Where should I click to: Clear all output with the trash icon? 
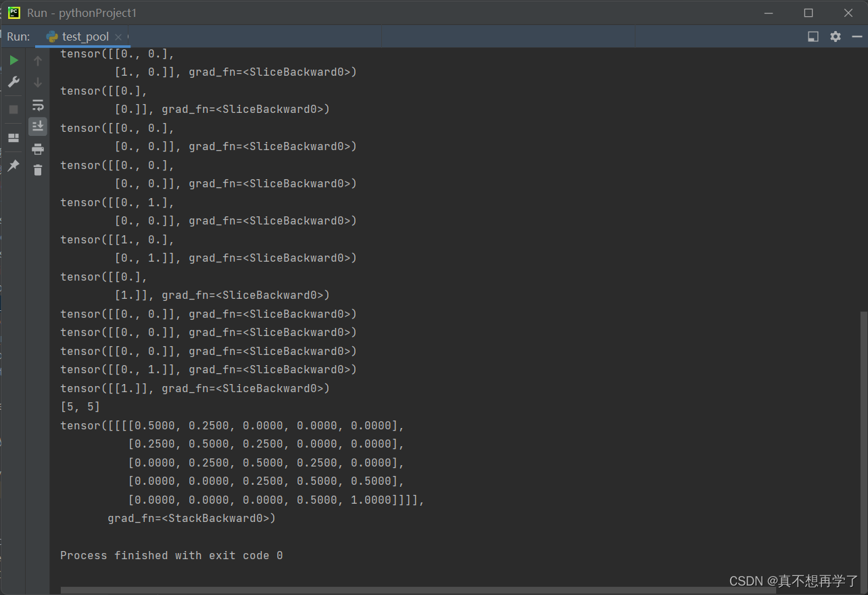pyautogui.click(x=38, y=170)
